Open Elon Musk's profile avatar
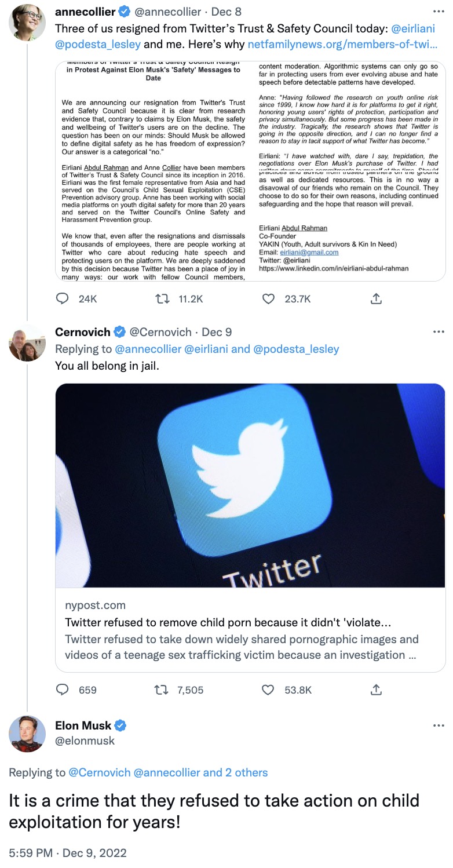 [x=27, y=734]
